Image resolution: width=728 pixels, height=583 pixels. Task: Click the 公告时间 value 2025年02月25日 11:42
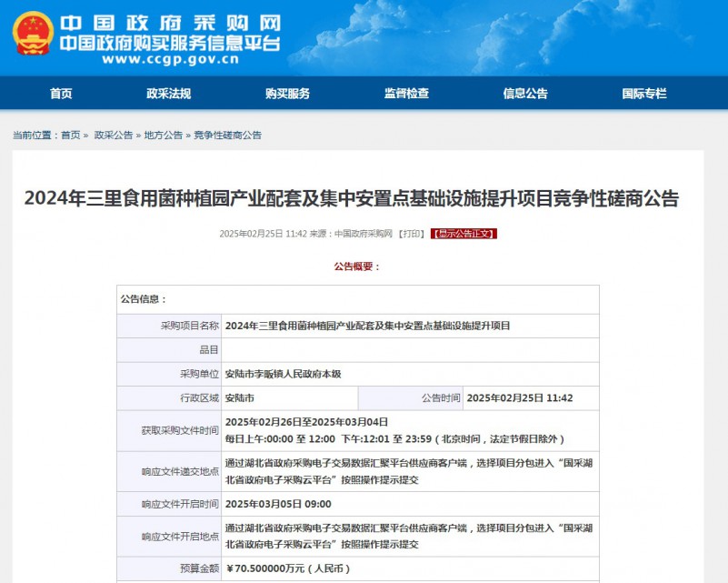click(520, 398)
